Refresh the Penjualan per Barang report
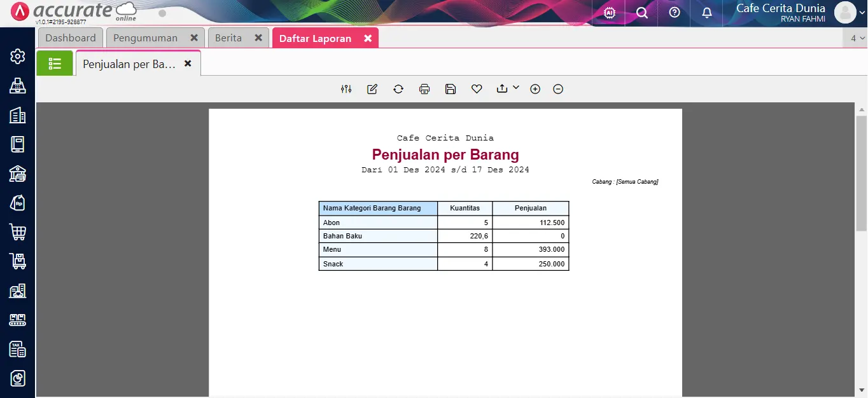Viewport: 868px width, 398px height. [x=398, y=89]
